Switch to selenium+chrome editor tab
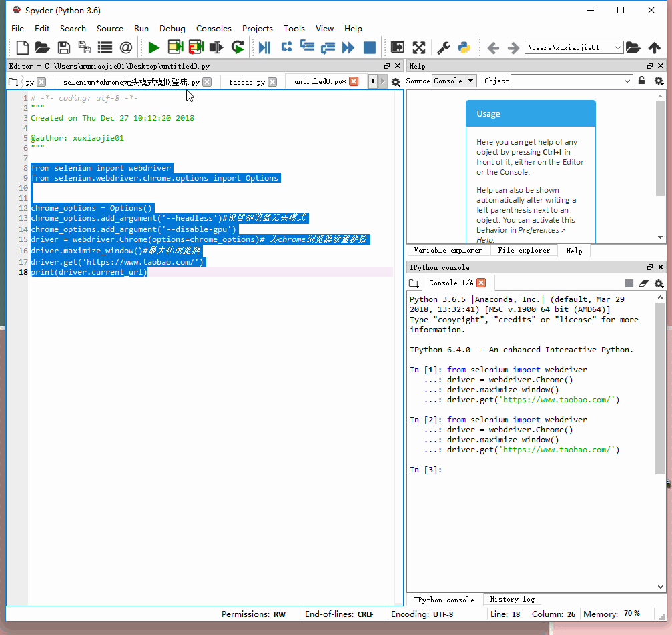Viewport: 672px width, 635px height. [x=131, y=82]
